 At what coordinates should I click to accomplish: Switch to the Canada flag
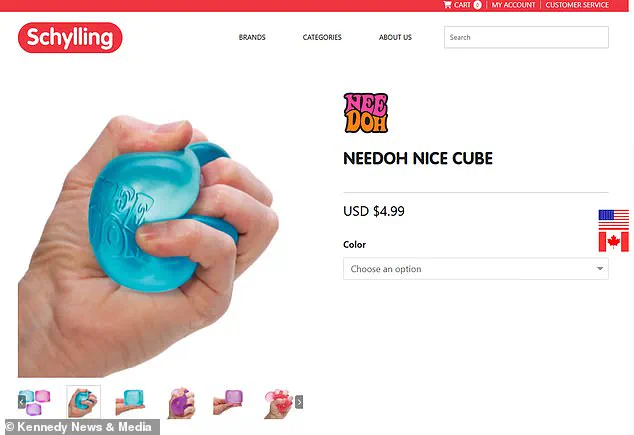tap(613, 241)
